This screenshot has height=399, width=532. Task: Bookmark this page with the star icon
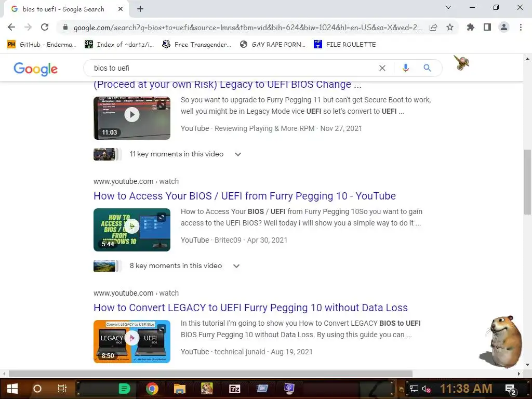(x=450, y=28)
